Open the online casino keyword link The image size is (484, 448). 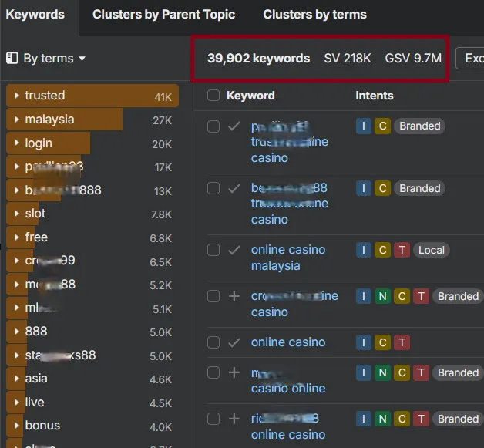(x=288, y=342)
